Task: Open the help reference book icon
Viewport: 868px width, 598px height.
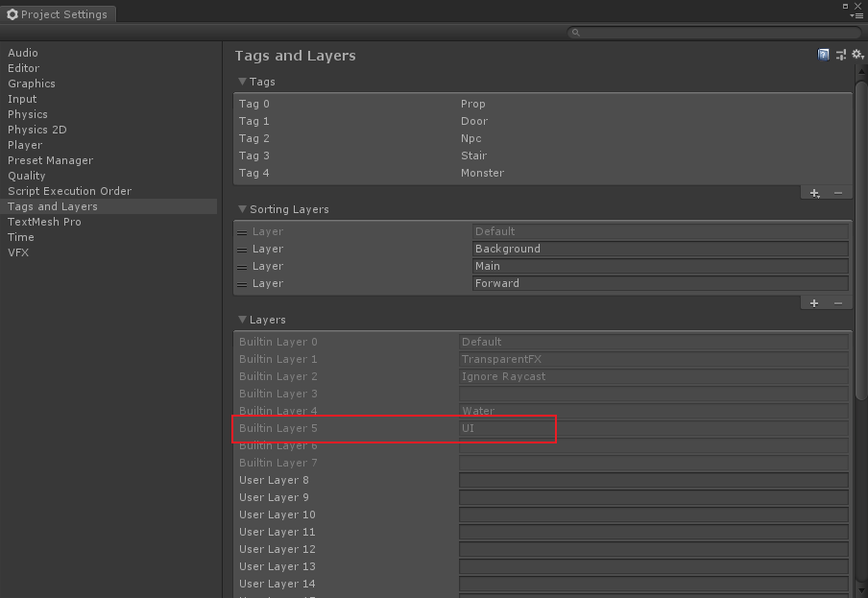Action: [823, 55]
